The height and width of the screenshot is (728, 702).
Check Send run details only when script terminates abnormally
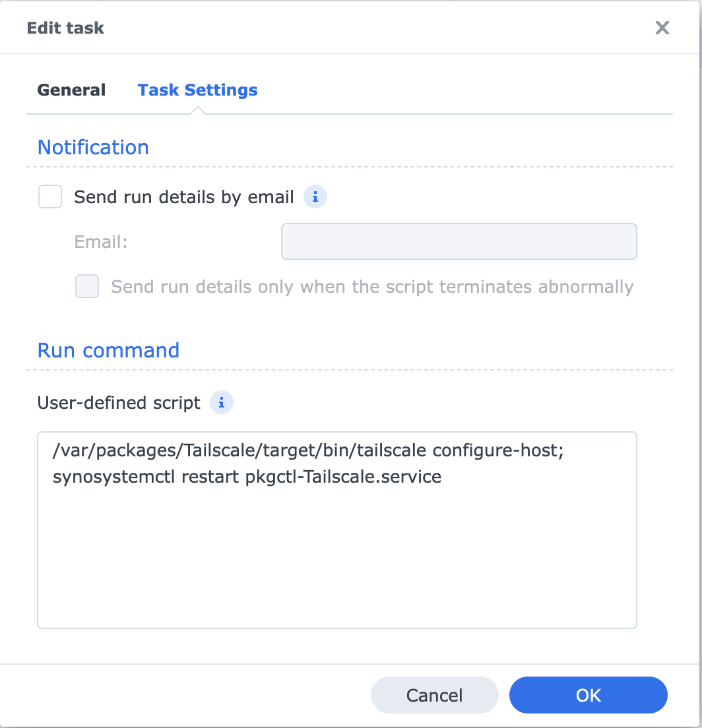tap(86, 286)
